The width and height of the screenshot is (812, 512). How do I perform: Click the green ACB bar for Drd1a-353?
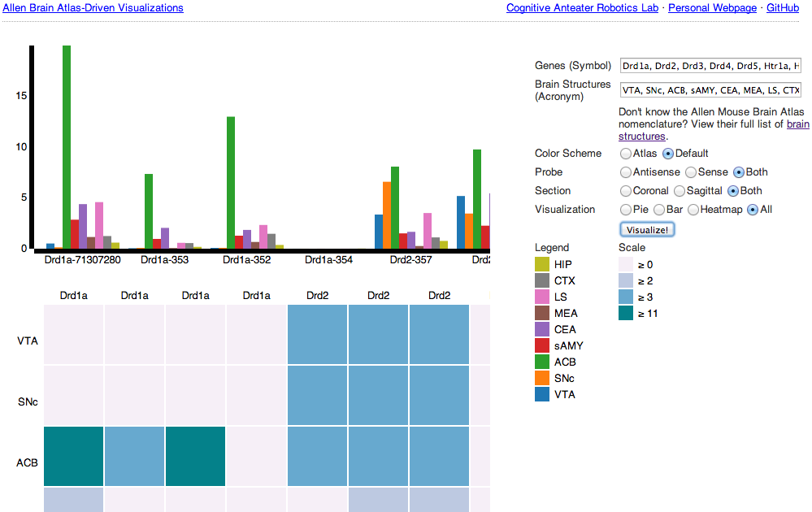(x=149, y=211)
